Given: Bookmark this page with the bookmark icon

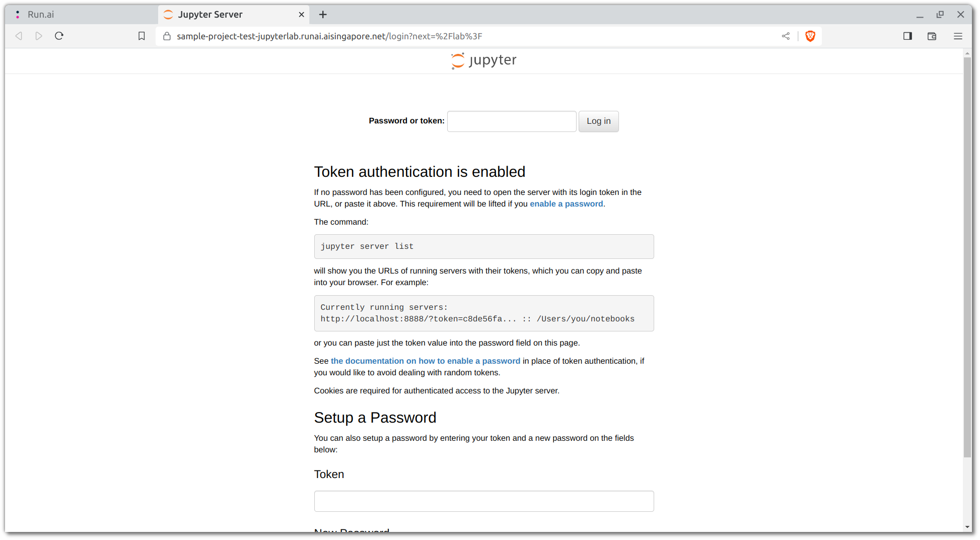Looking at the screenshot, I should pos(142,36).
